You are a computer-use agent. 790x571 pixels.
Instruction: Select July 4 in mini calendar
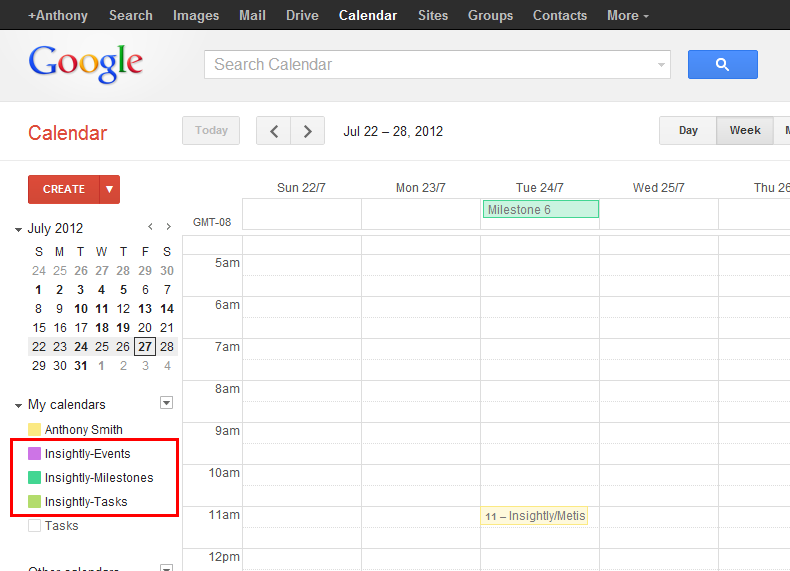click(101, 290)
